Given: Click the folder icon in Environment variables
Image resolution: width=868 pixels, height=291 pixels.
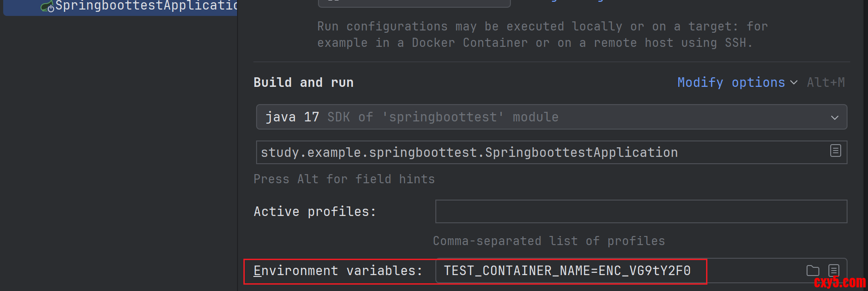Looking at the screenshot, I should point(812,271).
